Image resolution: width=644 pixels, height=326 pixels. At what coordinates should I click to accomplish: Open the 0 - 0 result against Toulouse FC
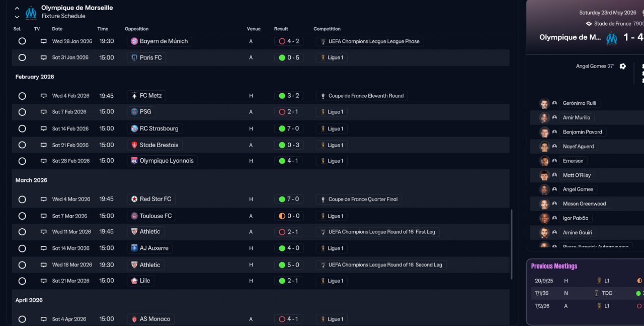point(289,216)
